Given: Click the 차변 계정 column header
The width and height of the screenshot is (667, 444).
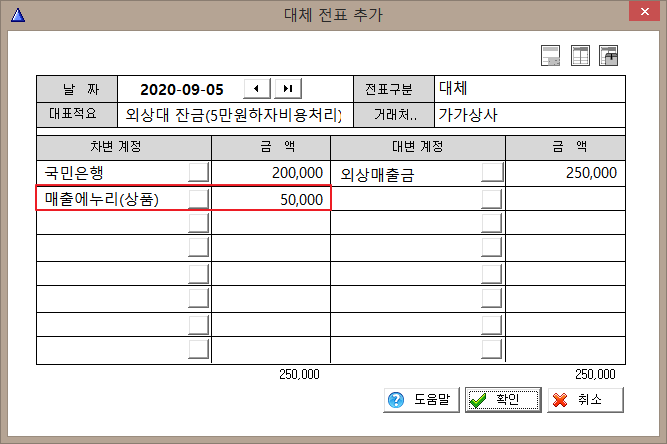Looking at the screenshot, I should pyautogui.click(x=124, y=147).
